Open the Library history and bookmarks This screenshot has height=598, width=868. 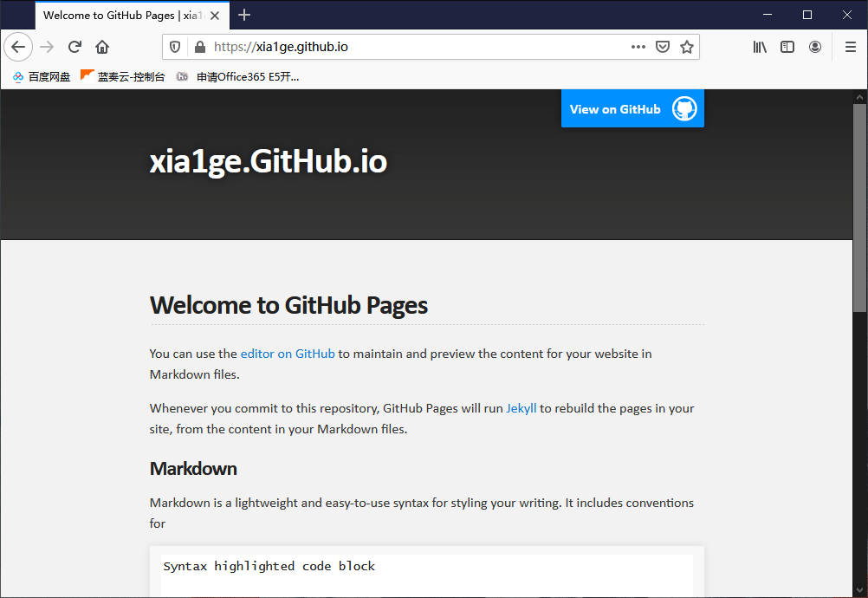tap(760, 47)
